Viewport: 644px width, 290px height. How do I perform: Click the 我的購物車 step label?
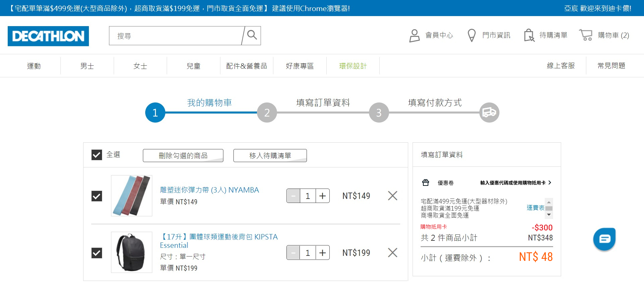209,102
